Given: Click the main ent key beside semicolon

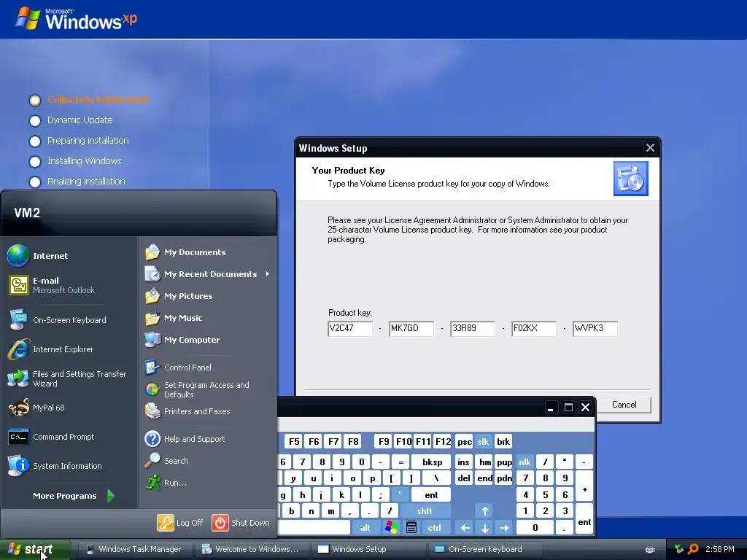Looking at the screenshot, I should (x=431, y=495).
